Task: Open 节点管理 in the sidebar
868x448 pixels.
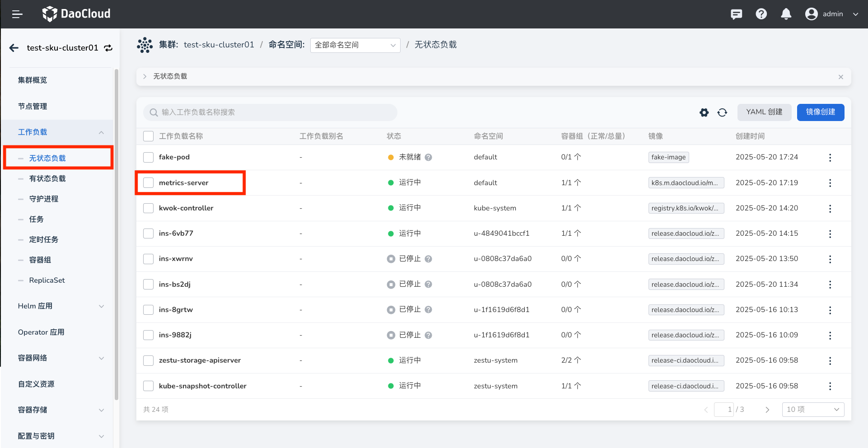Action: [33, 107]
